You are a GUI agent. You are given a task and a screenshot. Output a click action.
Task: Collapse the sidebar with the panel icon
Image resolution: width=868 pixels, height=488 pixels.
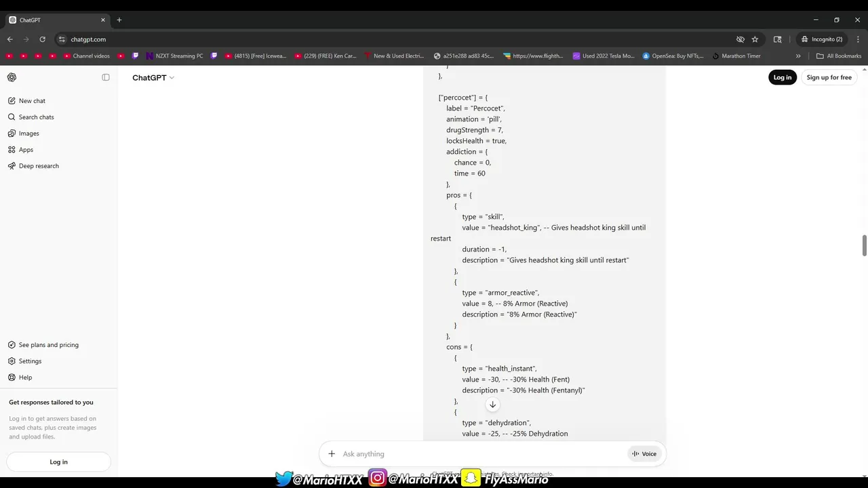[106, 77]
